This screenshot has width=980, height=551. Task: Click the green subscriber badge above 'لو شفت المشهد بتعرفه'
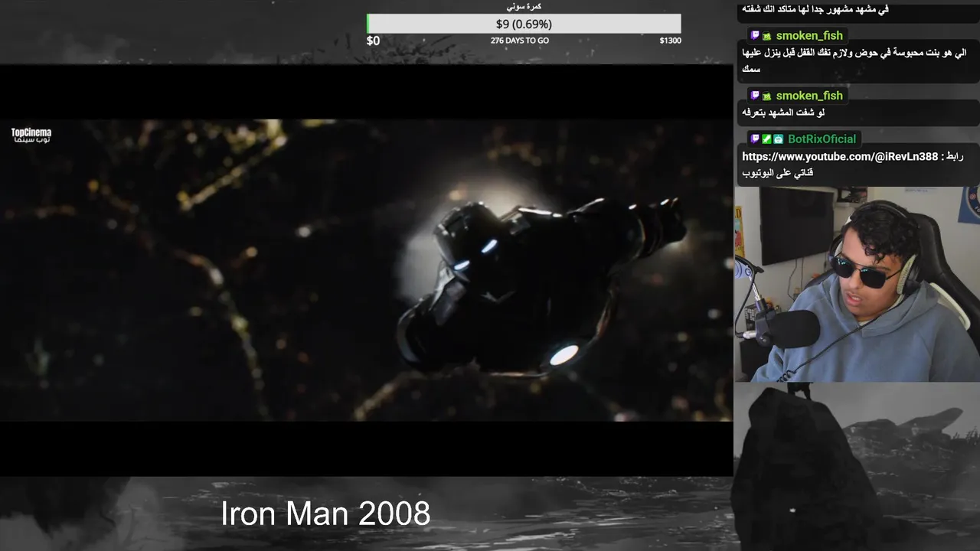tap(766, 96)
